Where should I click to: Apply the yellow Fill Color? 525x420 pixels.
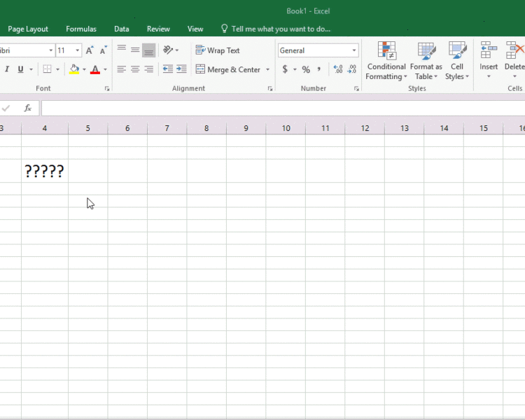click(x=74, y=69)
